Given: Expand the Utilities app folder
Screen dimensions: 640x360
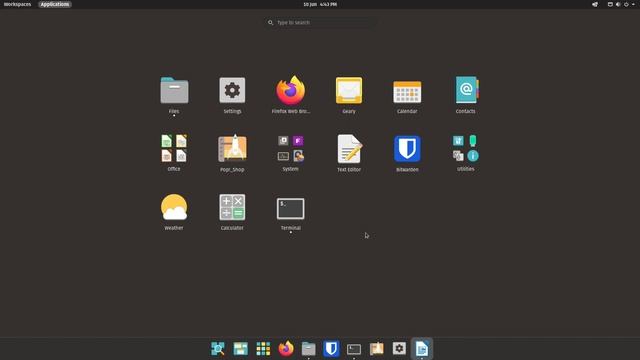Looking at the screenshot, I should [466, 153].
